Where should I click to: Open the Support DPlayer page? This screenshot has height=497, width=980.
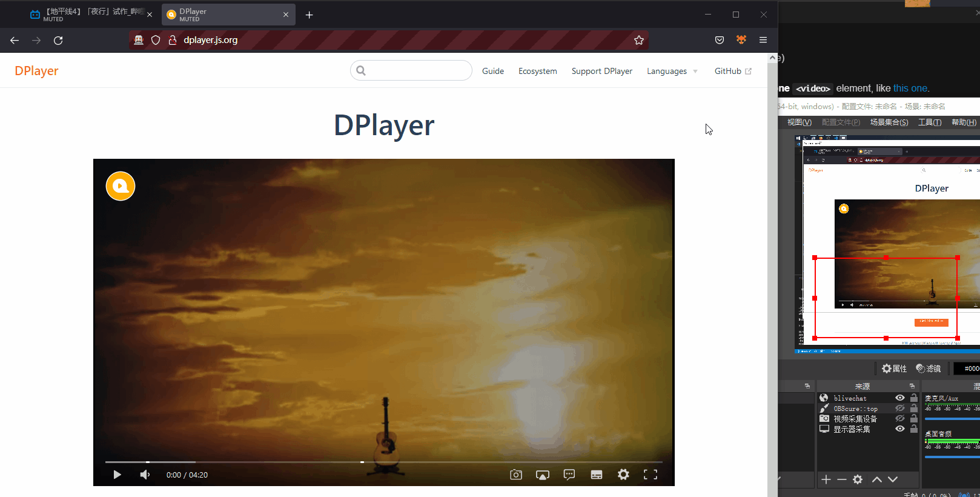pyautogui.click(x=602, y=71)
